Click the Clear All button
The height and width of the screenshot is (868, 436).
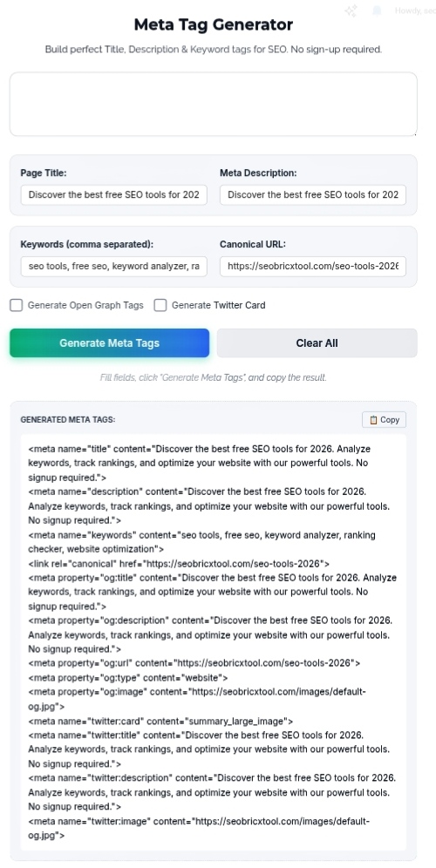coord(317,343)
